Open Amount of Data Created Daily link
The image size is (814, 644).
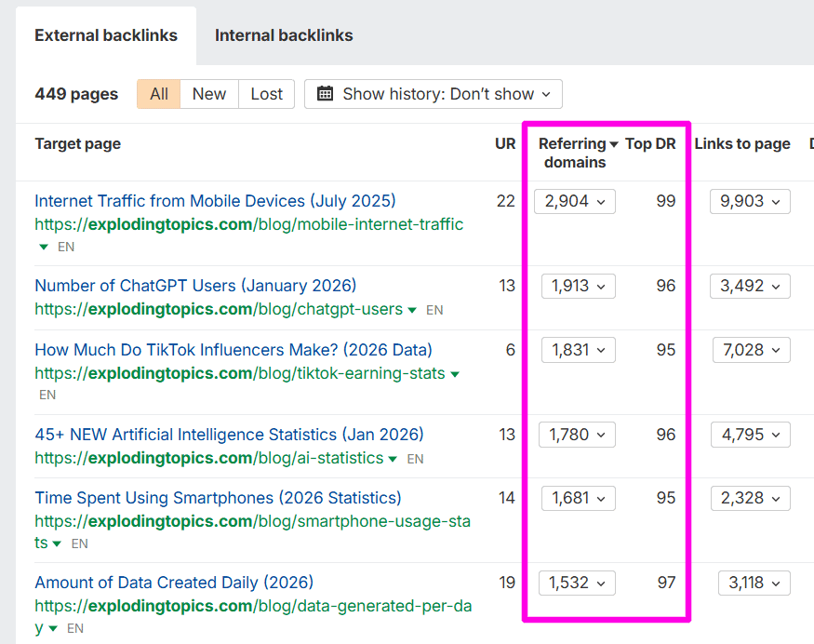pos(175,583)
